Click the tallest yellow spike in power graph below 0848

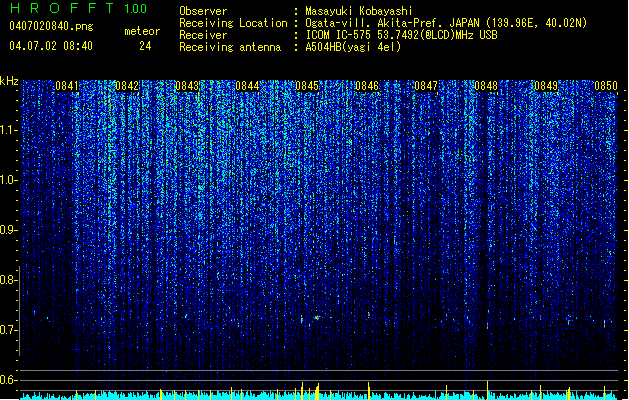click(487, 390)
